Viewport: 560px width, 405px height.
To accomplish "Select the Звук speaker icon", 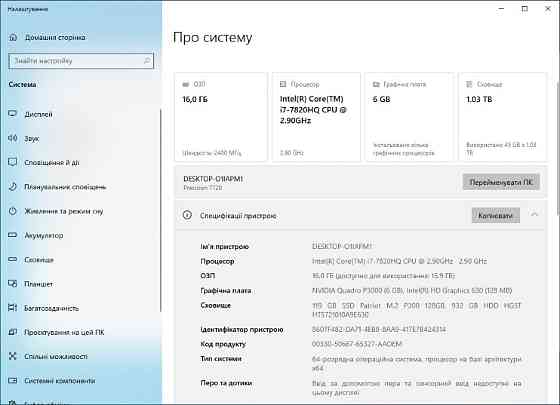I will 13,138.
